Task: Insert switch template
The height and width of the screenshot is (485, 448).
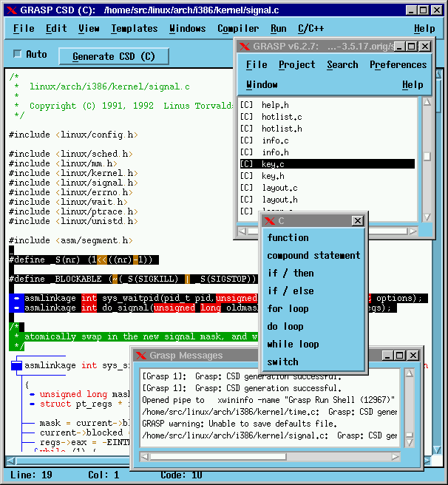Action: click(x=282, y=362)
